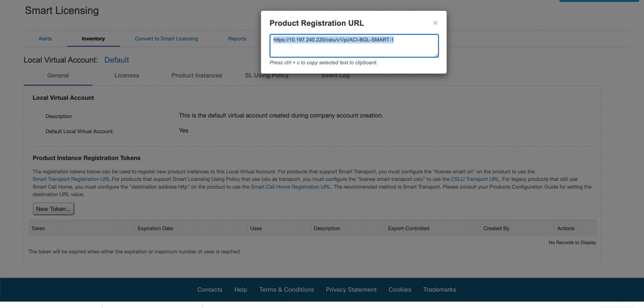Screen dimensions: 644x308
Task: Open the SL Using Policy sub-tab
Action: point(267,76)
